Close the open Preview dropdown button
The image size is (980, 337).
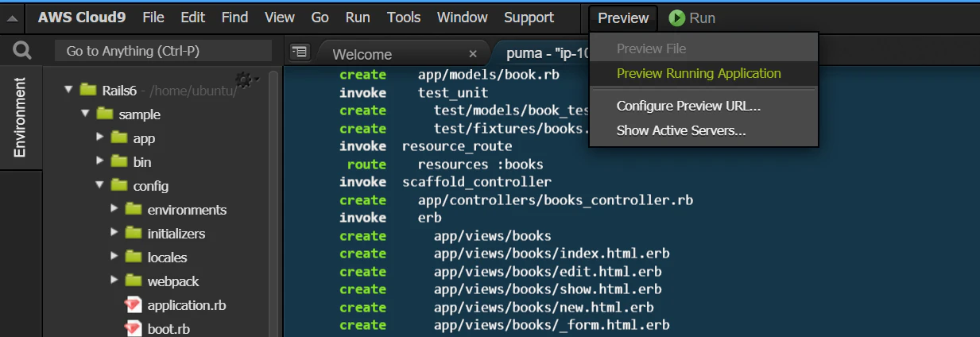pos(623,18)
